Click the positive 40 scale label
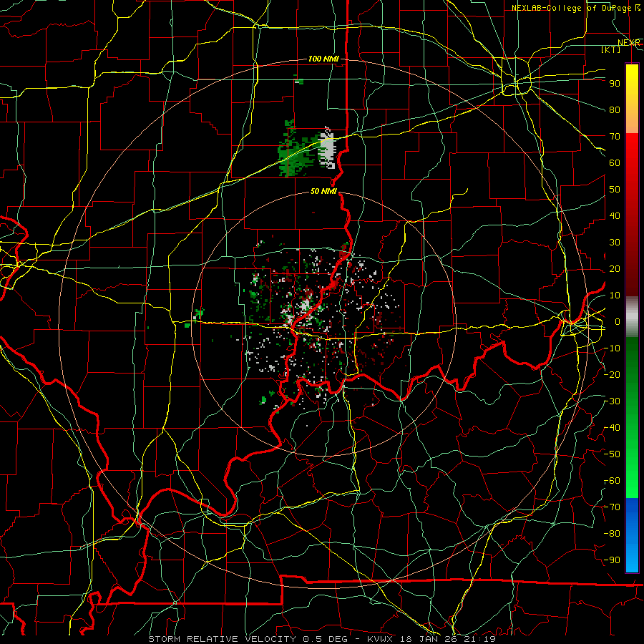The image size is (644, 644). [615, 215]
